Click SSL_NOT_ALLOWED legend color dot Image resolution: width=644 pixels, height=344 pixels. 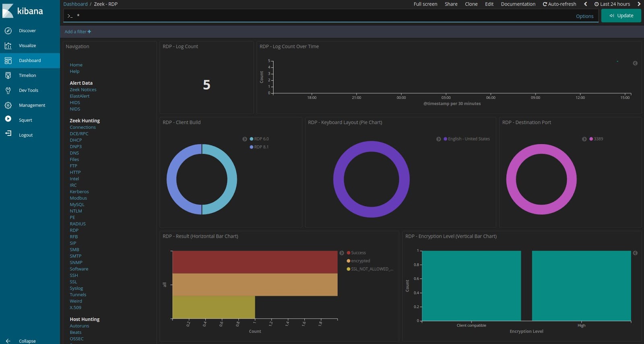[x=349, y=269]
